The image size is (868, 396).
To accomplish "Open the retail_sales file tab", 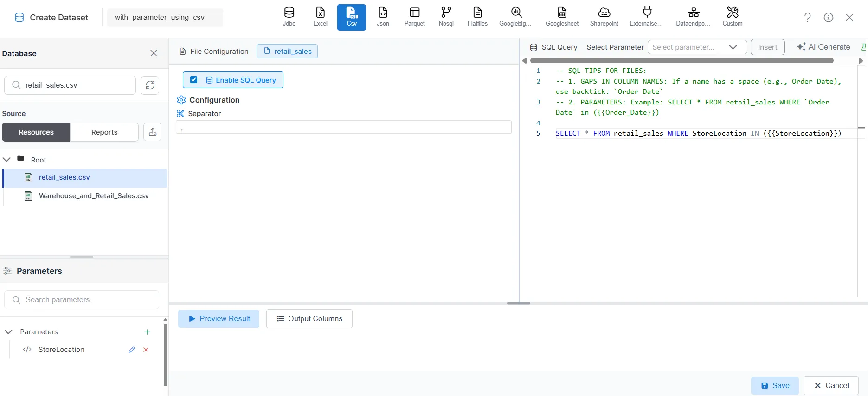I will coord(287,52).
